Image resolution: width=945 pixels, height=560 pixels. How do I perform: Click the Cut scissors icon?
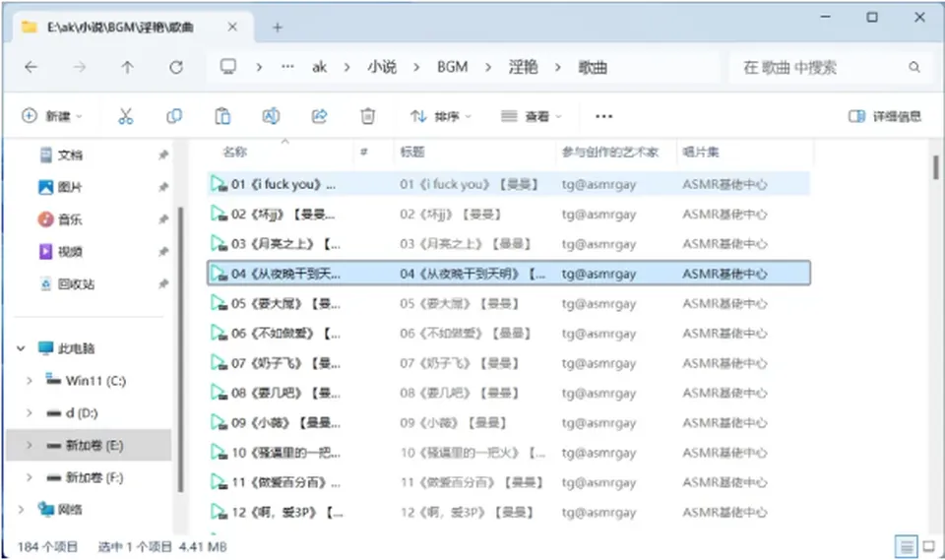point(125,116)
